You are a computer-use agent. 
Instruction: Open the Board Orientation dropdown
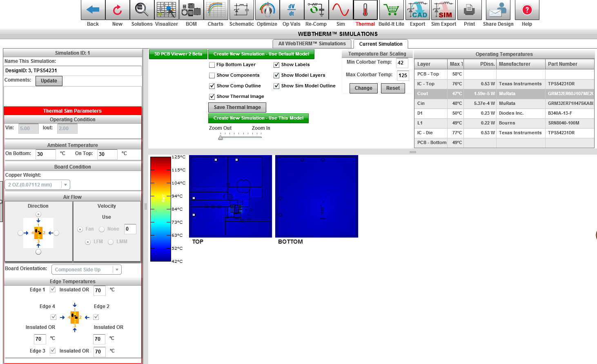[117, 270]
